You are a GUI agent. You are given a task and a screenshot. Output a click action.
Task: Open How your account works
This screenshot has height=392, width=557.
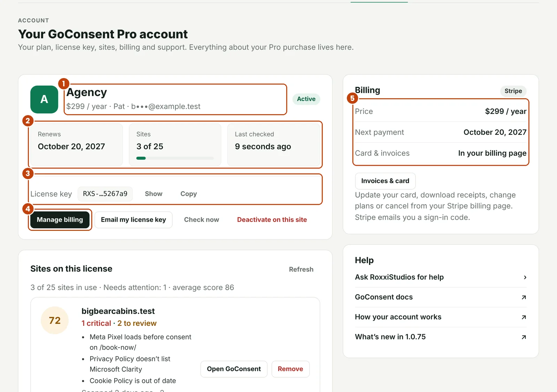441,317
